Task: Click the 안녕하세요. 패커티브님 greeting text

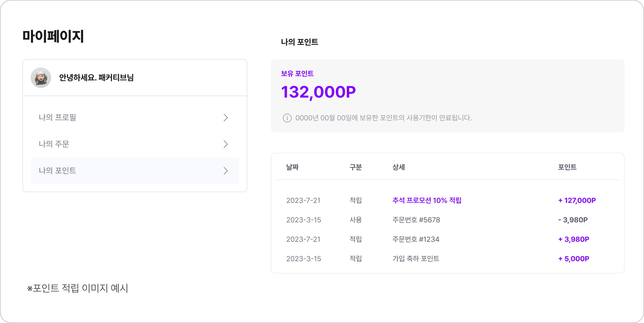Action: (96, 77)
